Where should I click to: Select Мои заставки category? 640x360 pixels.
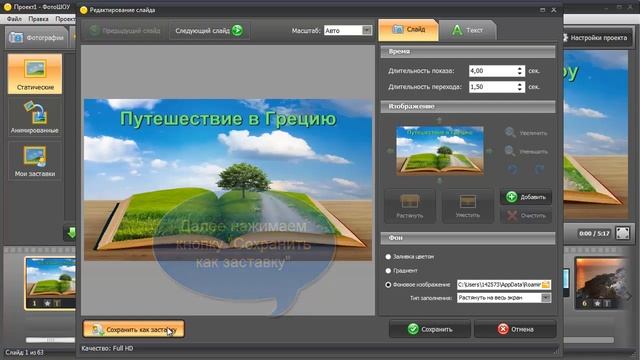[35, 161]
